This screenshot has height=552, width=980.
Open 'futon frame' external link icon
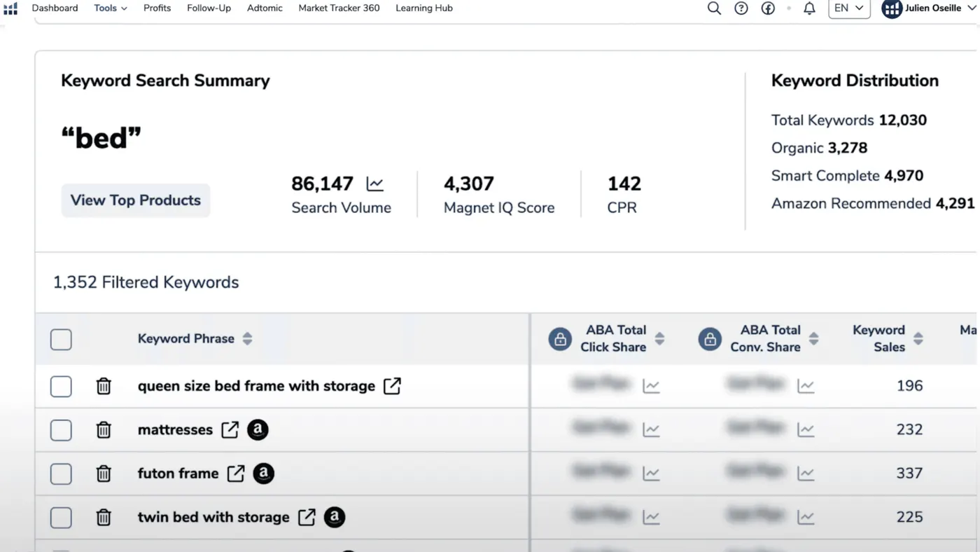point(236,474)
